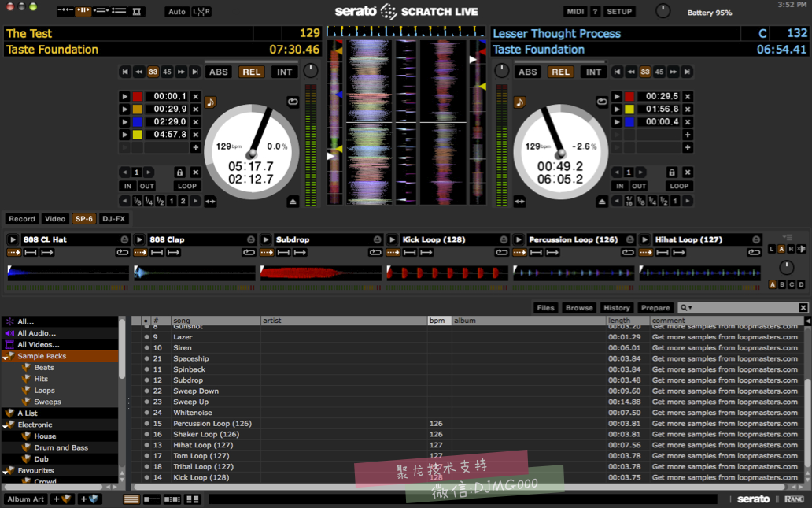Open the help question mark button

pos(595,11)
